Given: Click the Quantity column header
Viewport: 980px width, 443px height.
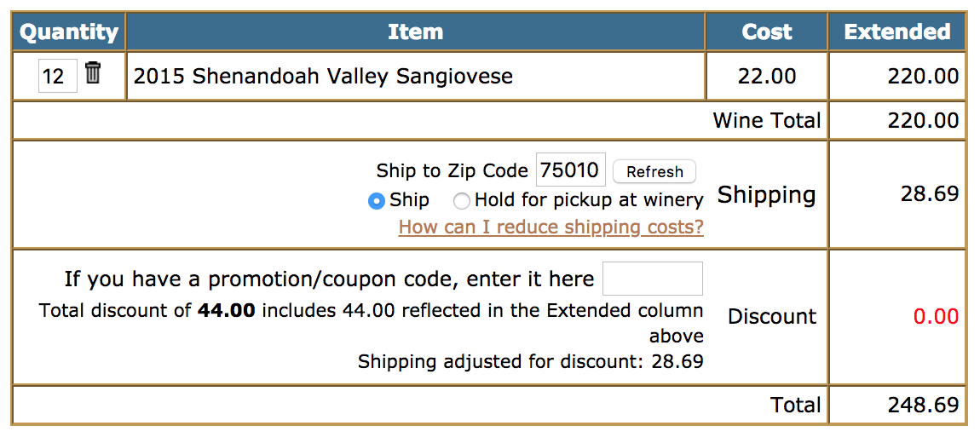Looking at the screenshot, I should (x=68, y=32).
